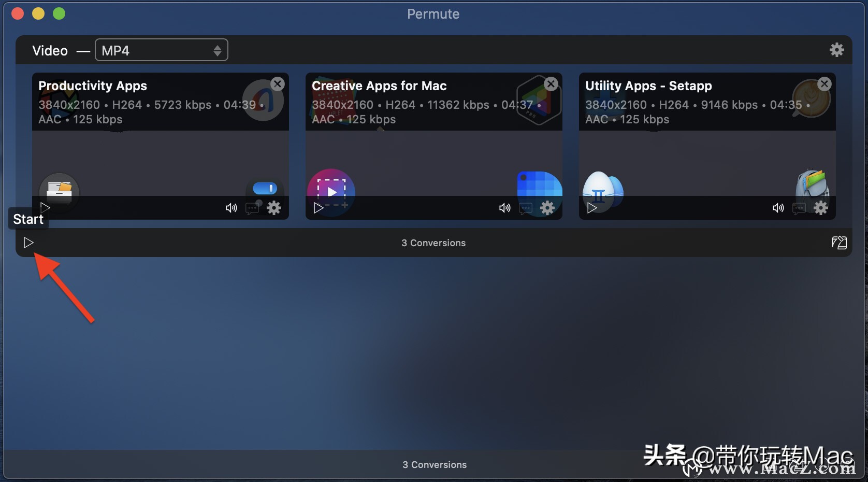Open settings gear on Utility Apps card
The image size is (868, 482).
(821, 208)
